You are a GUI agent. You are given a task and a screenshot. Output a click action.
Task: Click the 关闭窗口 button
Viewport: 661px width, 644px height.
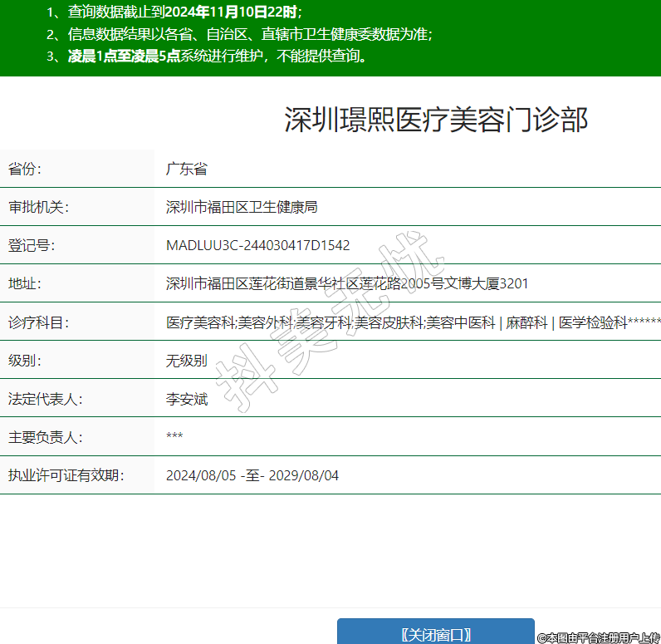pyautogui.click(x=435, y=633)
